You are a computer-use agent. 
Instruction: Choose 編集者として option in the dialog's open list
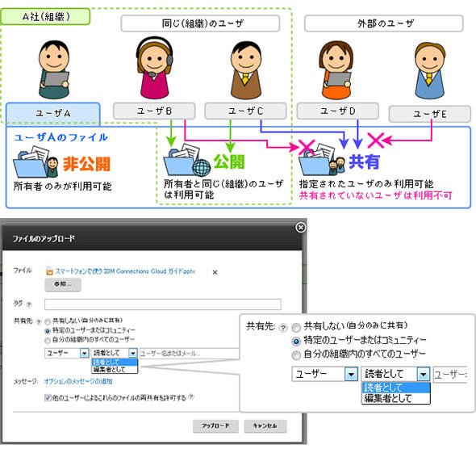coord(115,370)
